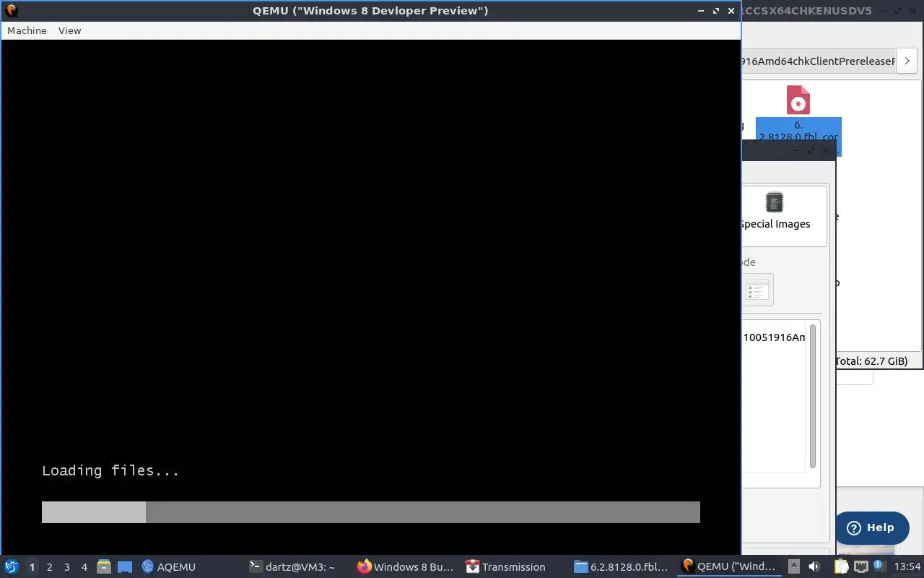Click the QEMU taskbar window button
Screen dimensions: 924x578
point(729,567)
